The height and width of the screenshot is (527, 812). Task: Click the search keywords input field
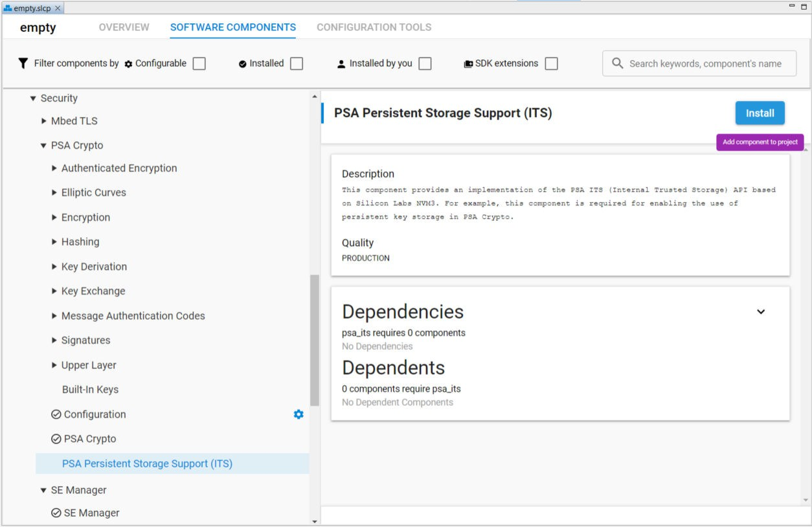pos(699,63)
